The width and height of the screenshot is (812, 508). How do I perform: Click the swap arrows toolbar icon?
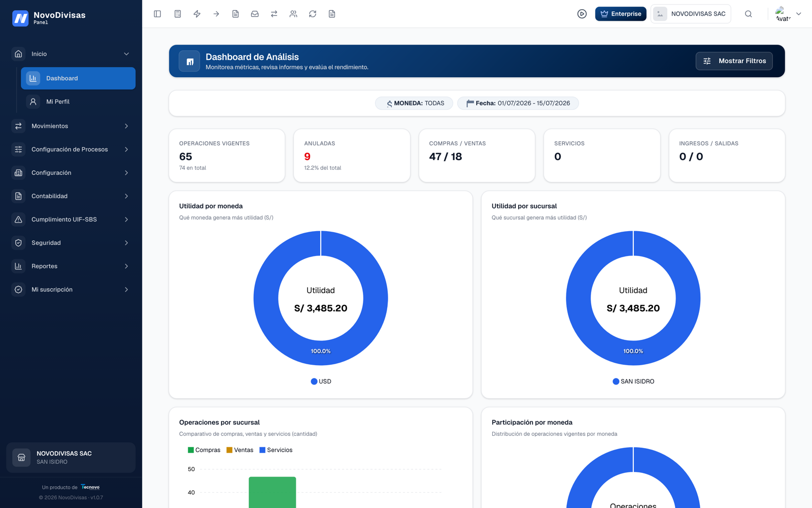click(274, 14)
